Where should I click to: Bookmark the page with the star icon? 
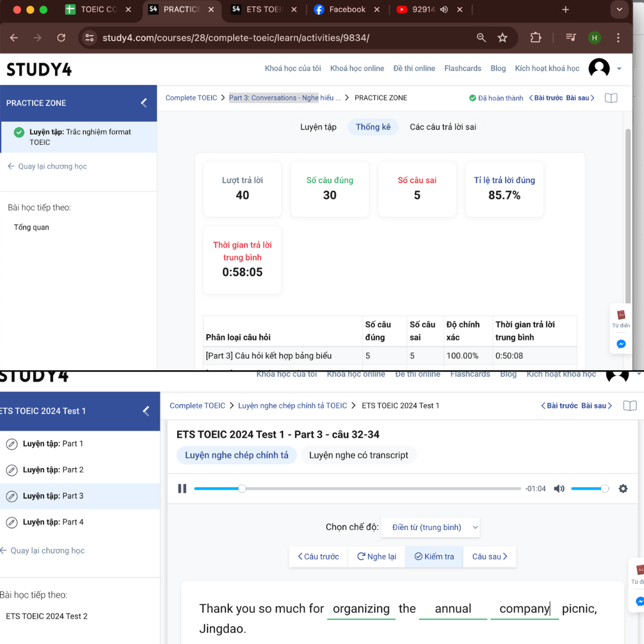coord(502,38)
